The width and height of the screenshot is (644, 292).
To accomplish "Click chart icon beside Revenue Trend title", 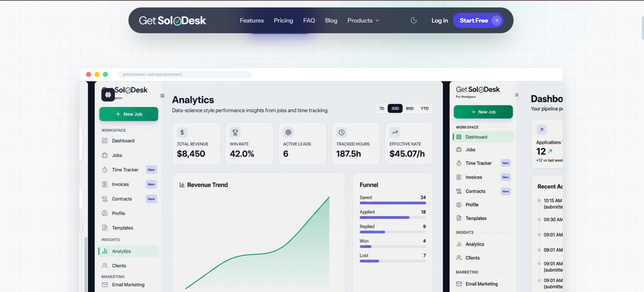I will click(x=182, y=185).
